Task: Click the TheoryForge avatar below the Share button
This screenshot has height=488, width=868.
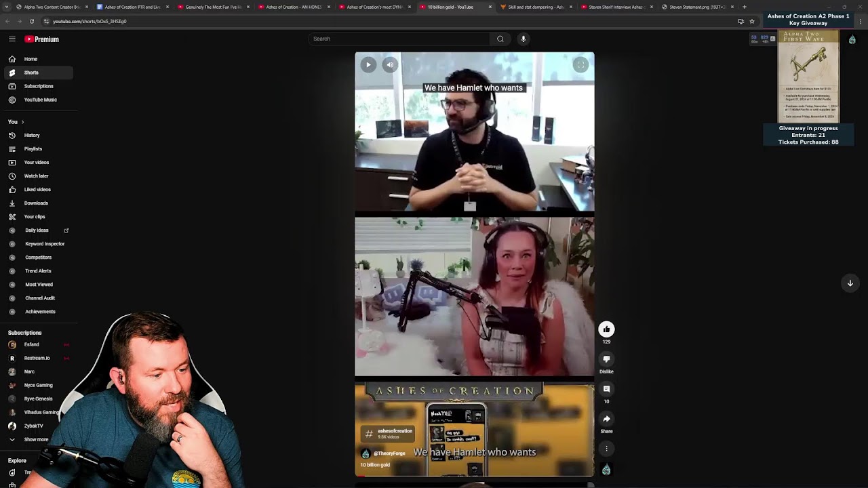Action: [606, 470]
